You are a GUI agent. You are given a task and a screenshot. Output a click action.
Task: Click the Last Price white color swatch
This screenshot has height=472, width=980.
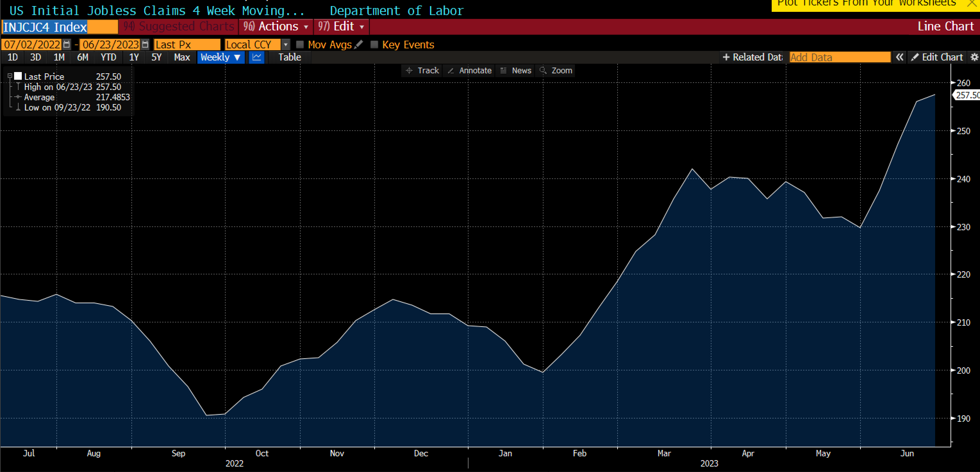tap(18, 76)
